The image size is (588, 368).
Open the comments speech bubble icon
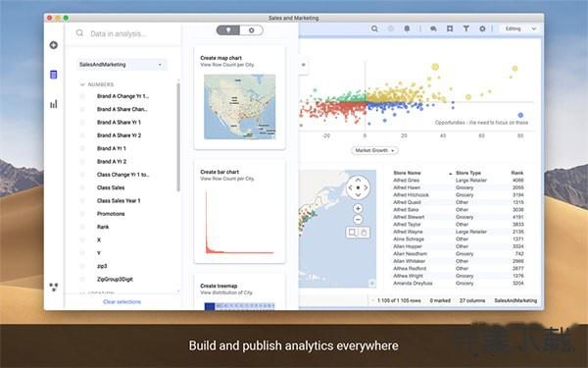[x=433, y=28]
